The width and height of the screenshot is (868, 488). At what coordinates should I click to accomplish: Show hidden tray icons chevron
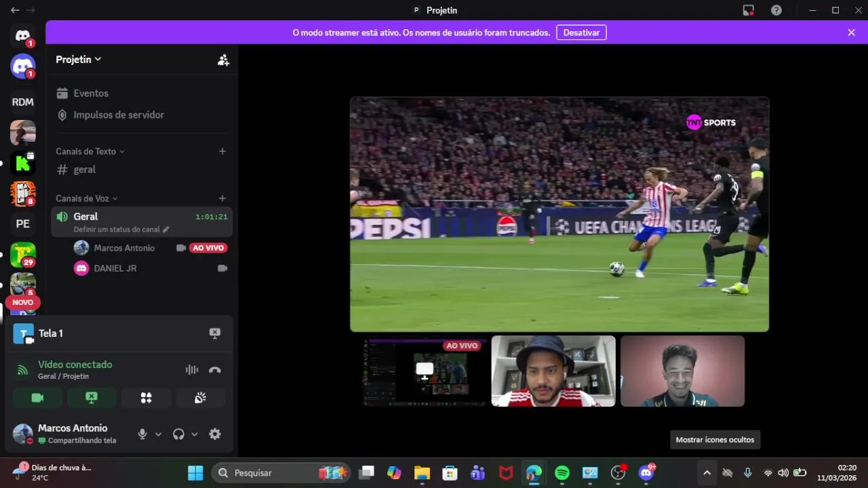(707, 473)
